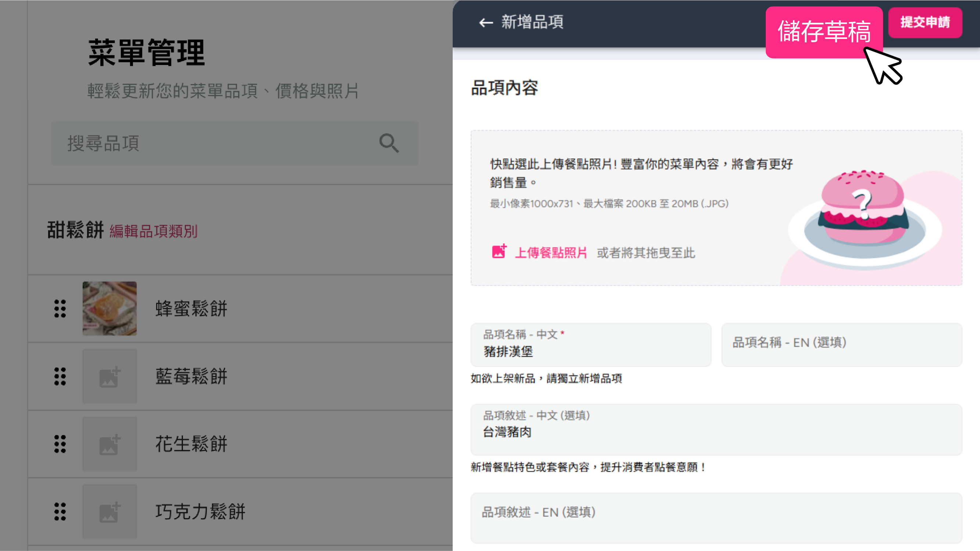Click image placeholder for 巧克力鬆餅
This screenshot has height=551, width=980.
click(x=110, y=511)
